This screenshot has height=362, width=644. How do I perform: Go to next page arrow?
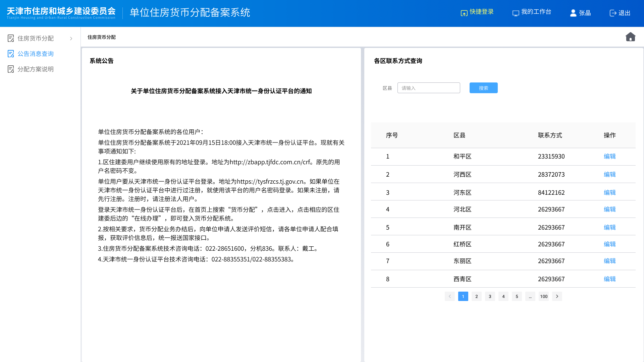[557, 296]
